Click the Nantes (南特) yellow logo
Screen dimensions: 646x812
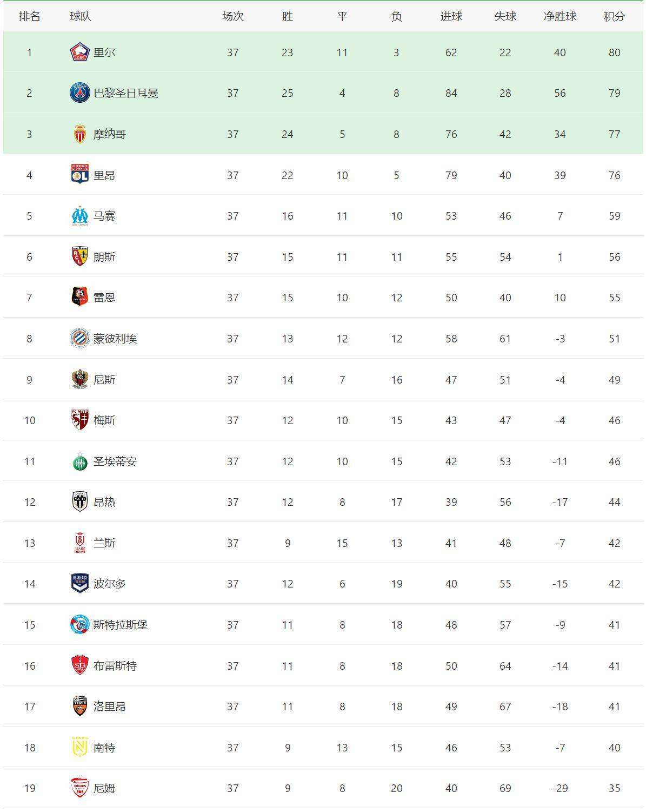click(80, 747)
